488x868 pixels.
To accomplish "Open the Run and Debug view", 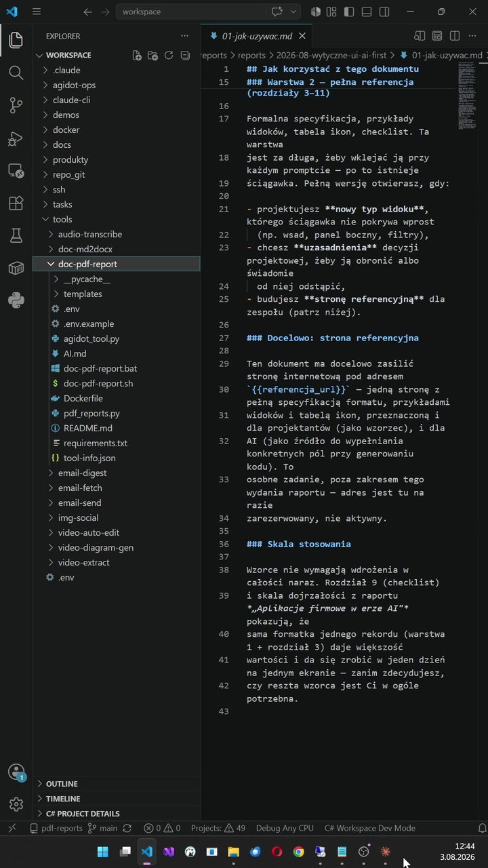I will [16, 138].
